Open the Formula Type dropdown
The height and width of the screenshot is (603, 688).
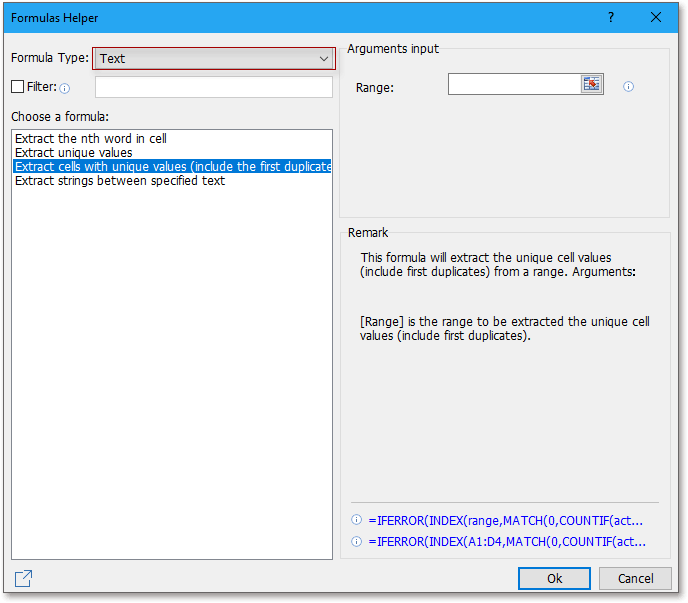coord(214,58)
